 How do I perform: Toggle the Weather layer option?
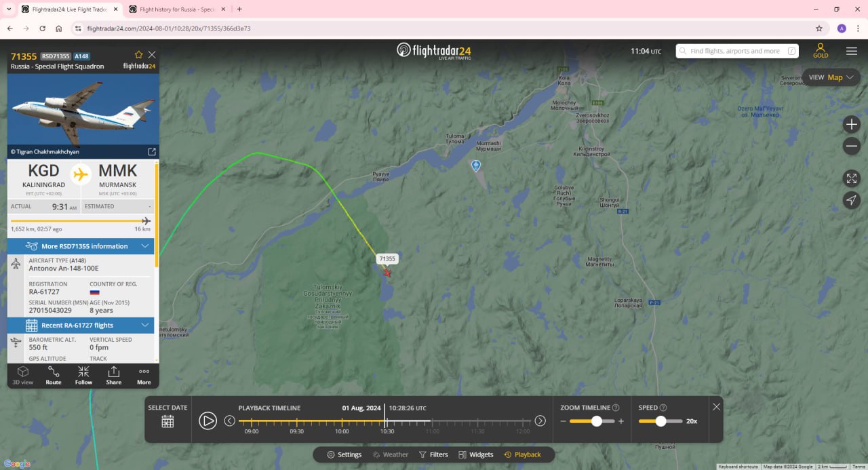(x=390, y=454)
